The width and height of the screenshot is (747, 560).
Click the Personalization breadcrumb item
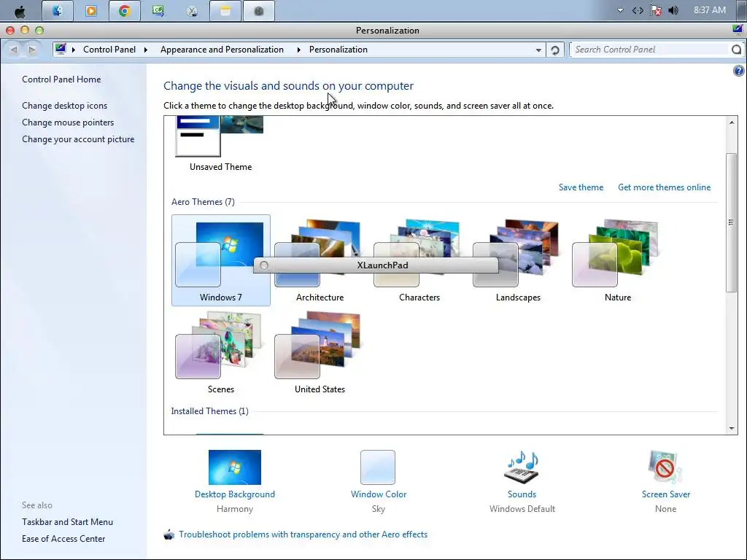coord(338,50)
